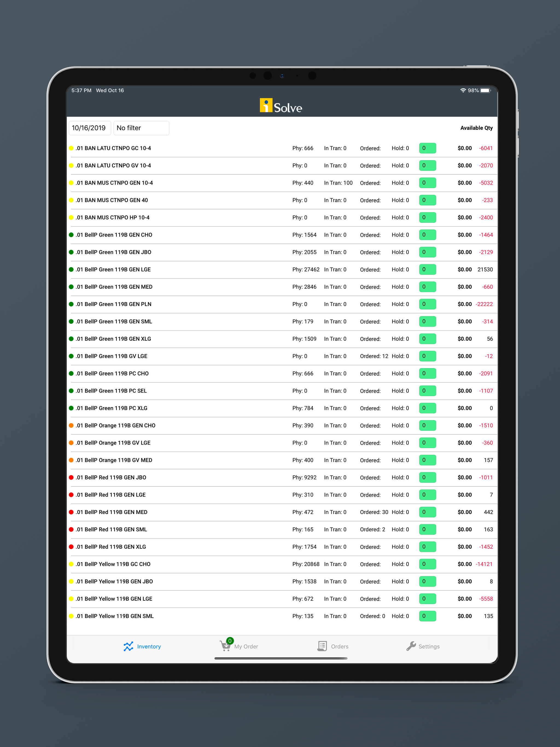
Task: Tap the 5:37 PM clock
Action: tap(81, 91)
